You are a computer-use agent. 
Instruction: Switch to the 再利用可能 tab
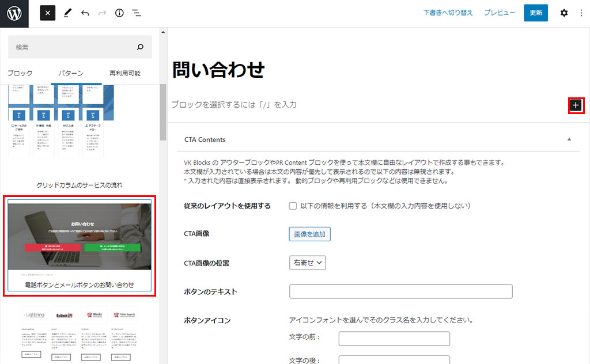point(125,73)
